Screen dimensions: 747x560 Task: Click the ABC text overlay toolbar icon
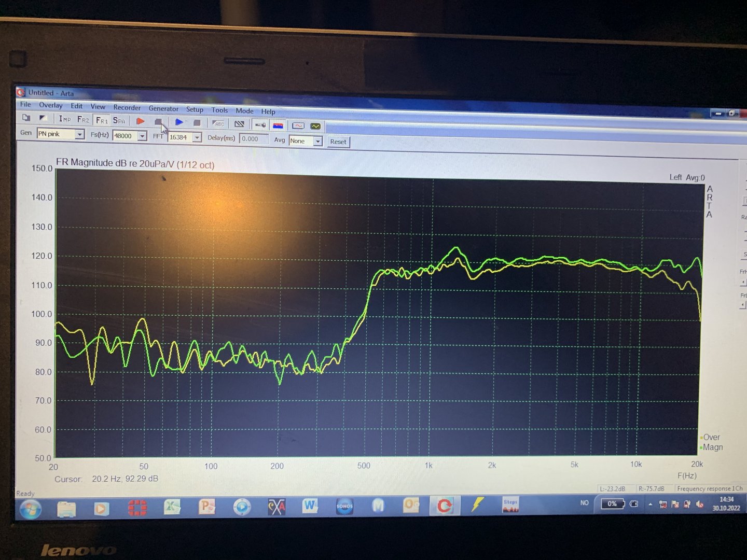pyautogui.click(x=218, y=123)
